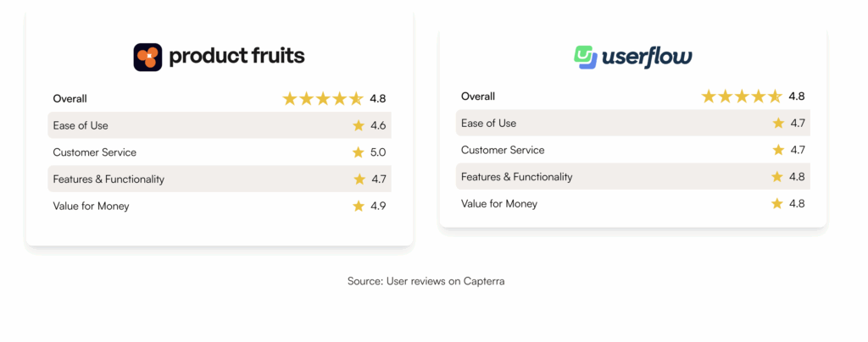Image resolution: width=868 pixels, height=342 pixels.
Task: Select Userflow Overall row label
Action: (x=478, y=96)
